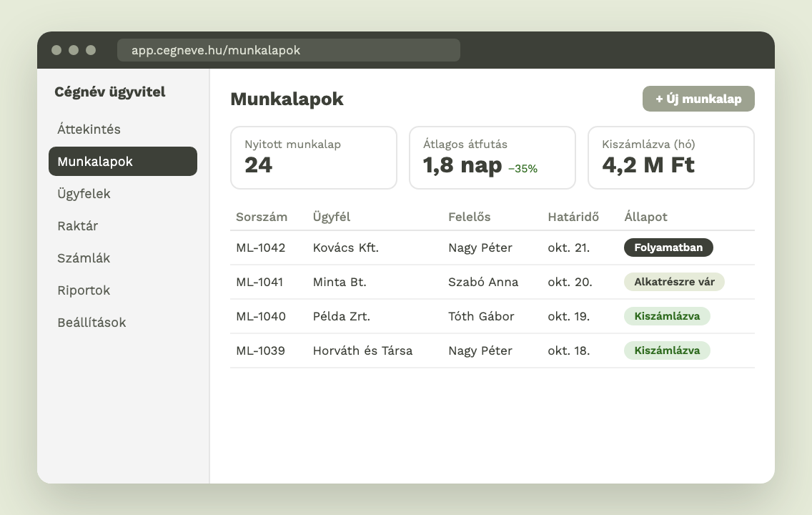Click the Szabó Anna assignee cell

coord(483,282)
